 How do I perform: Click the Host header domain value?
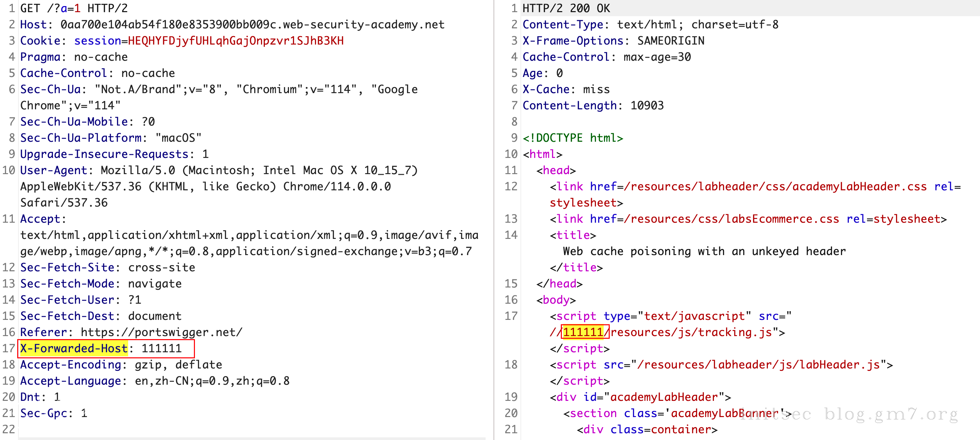coord(252,25)
